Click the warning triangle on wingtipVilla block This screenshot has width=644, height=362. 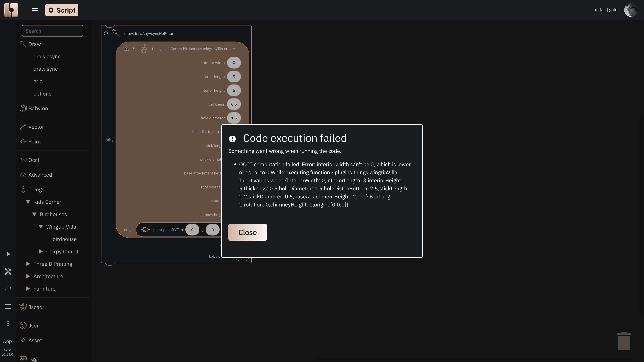(126, 49)
